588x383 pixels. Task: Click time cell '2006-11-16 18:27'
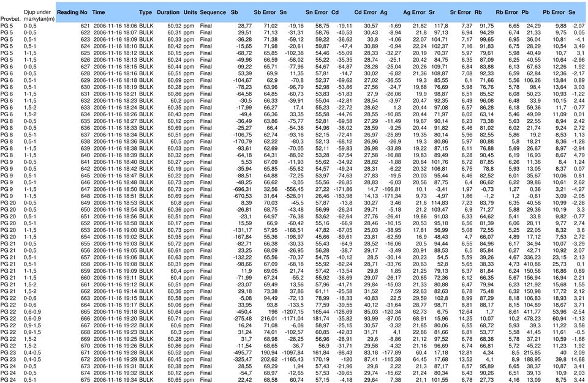coord(115,121)
